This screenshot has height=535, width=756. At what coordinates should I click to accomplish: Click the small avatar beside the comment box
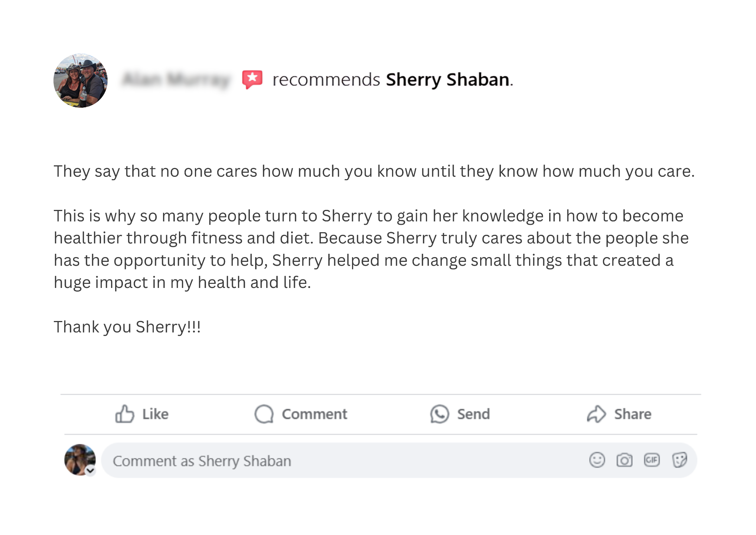[79, 458]
